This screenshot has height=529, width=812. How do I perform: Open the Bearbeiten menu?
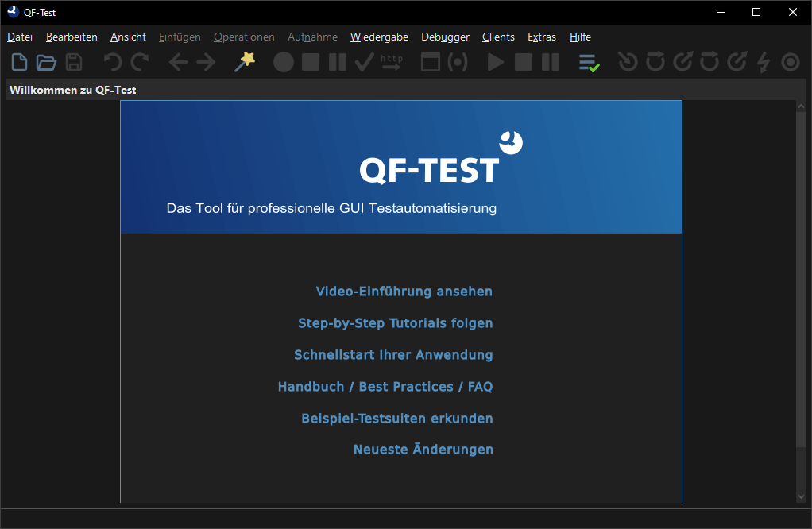click(x=72, y=37)
